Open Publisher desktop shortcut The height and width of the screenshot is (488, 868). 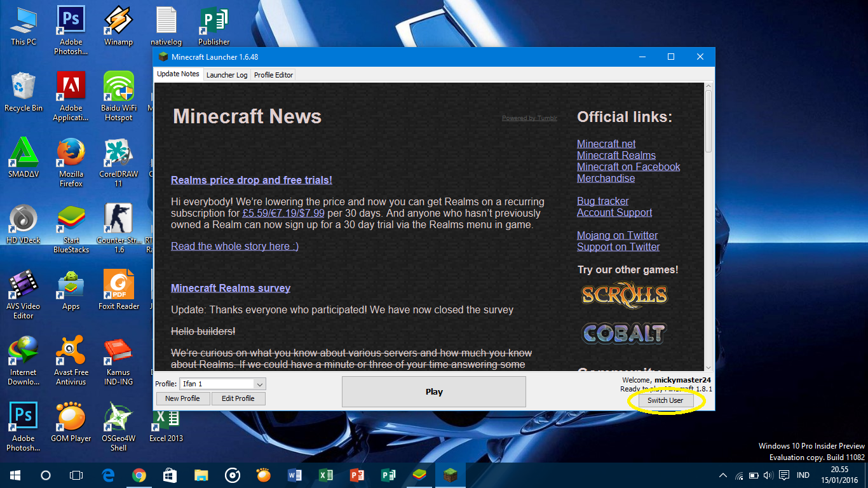coord(214,27)
